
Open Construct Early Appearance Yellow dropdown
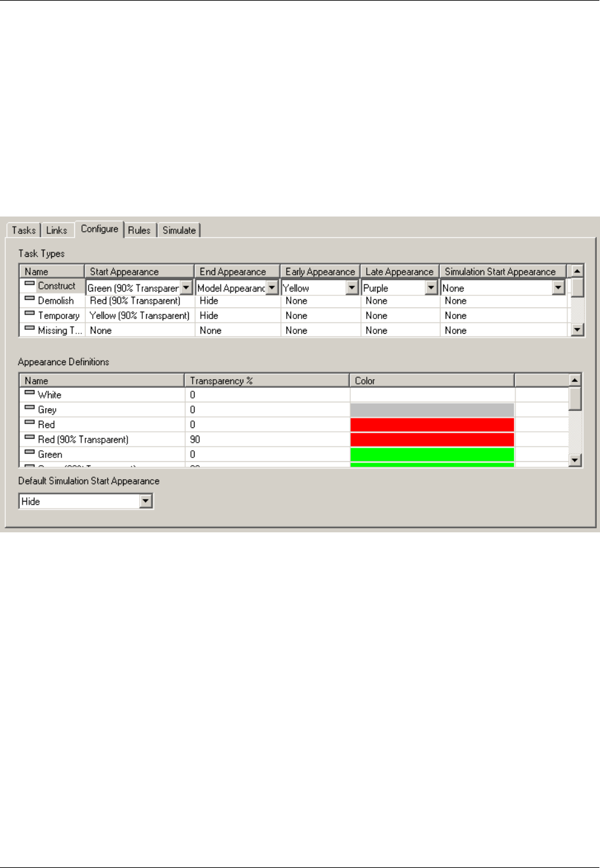(x=352, y=288)
